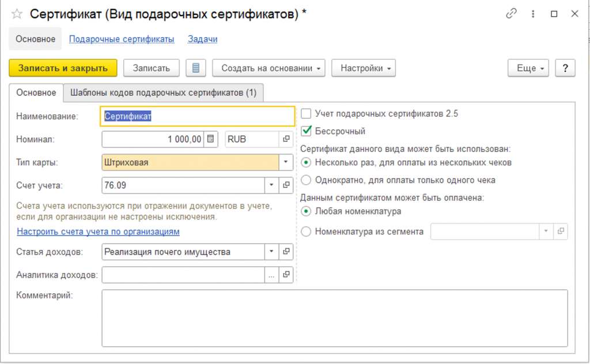
Task: Select Несколько раз payment option
Action: (307, 162)
